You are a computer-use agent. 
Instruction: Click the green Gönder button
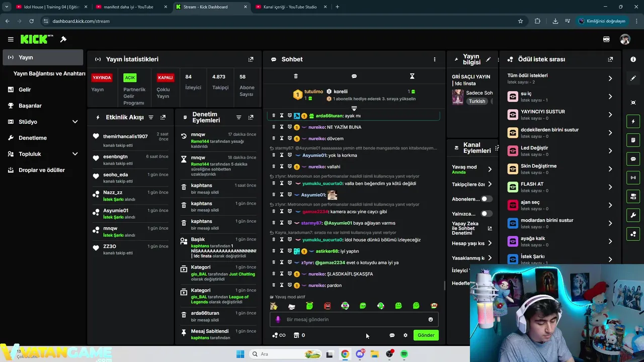click(x=426, y=335)
